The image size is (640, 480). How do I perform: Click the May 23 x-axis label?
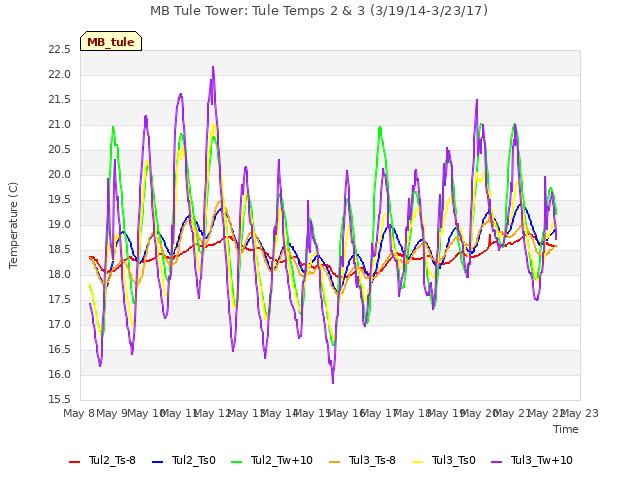click(580, 413)
